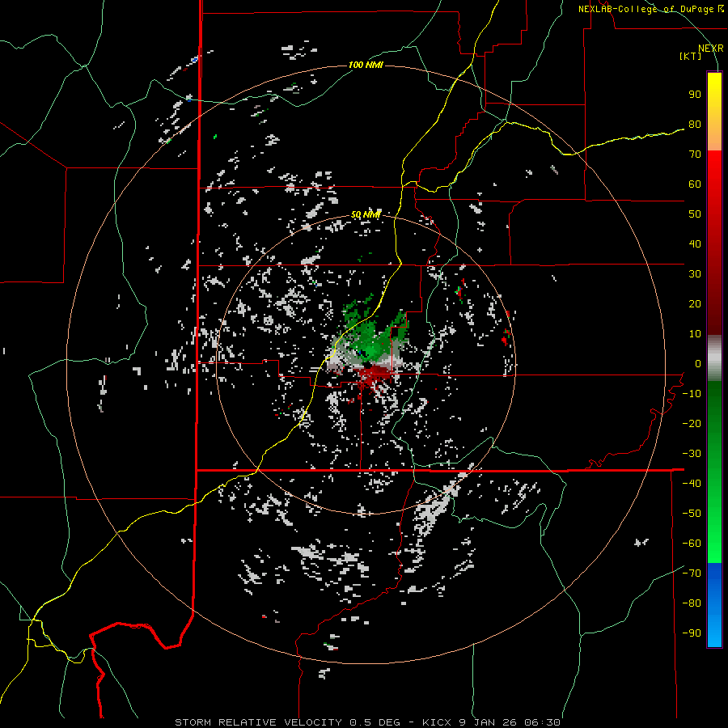Click the 90 value on the velocity scale
This screenshot has height=728, width=728.
pyautogui.click(x=695, y=95)
